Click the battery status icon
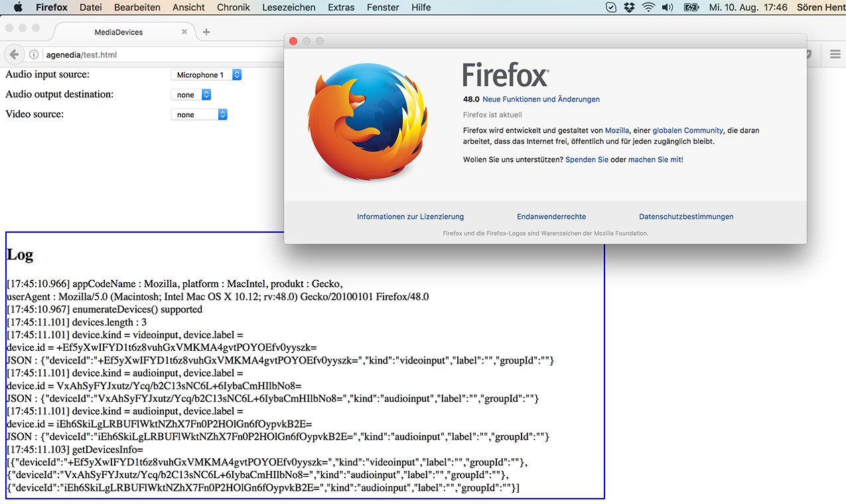This screenshot has width=846, height=504. (x=691, y=7)
